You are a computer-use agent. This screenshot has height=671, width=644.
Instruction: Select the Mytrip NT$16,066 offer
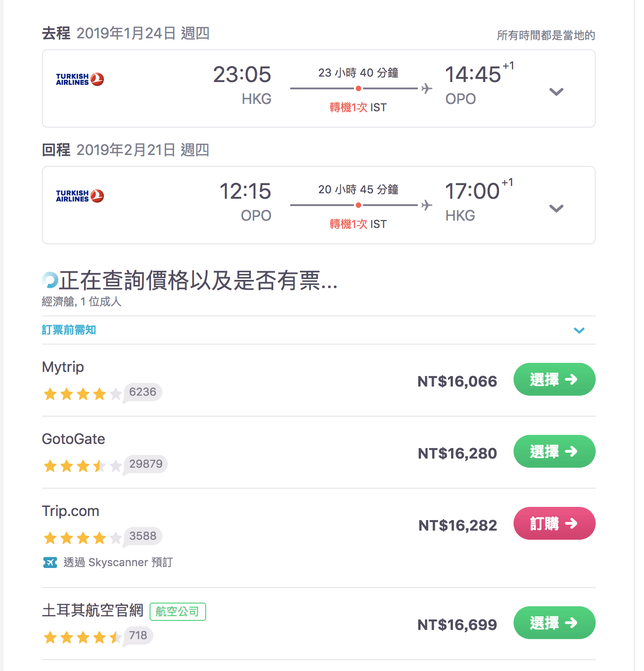pyautogui.click(x=554, y=379)
